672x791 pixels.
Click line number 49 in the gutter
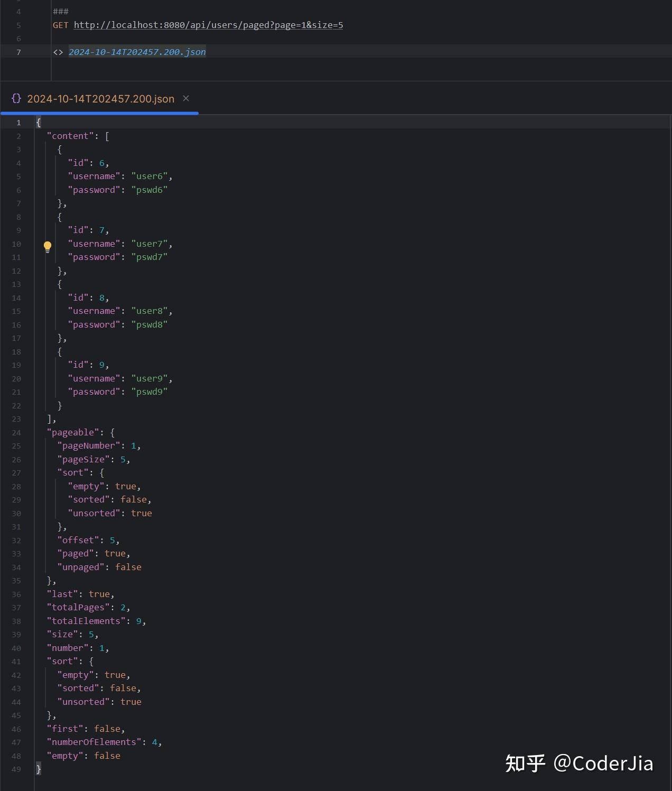click(16, 769)
